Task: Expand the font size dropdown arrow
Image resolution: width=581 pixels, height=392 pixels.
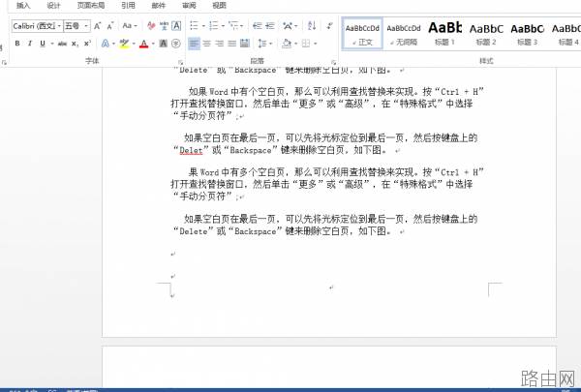Action: pyautogui.click(x=86, y=26)
